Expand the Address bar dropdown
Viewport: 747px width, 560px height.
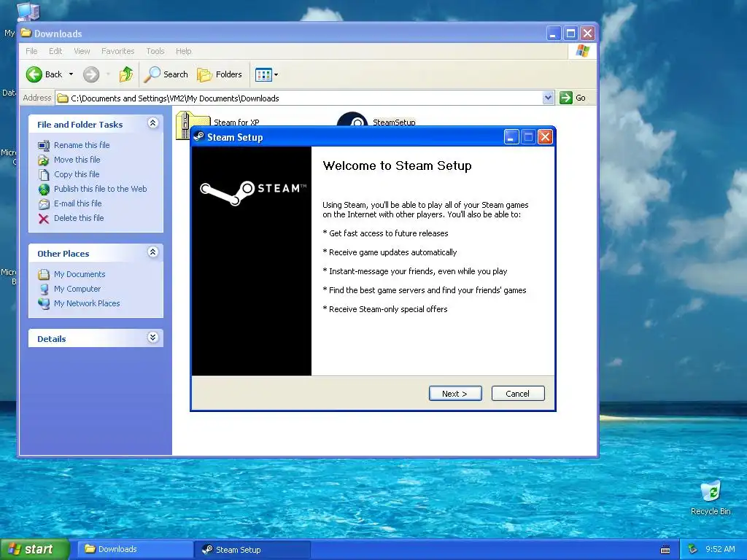548,98
